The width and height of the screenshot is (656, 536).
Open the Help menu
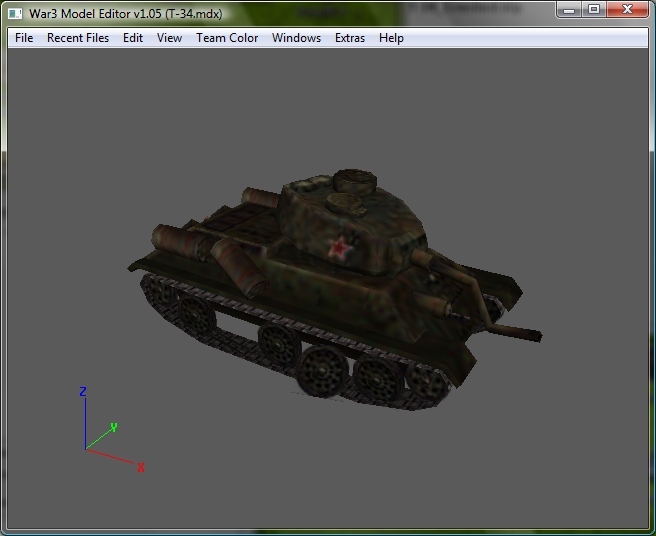(391, 38)
